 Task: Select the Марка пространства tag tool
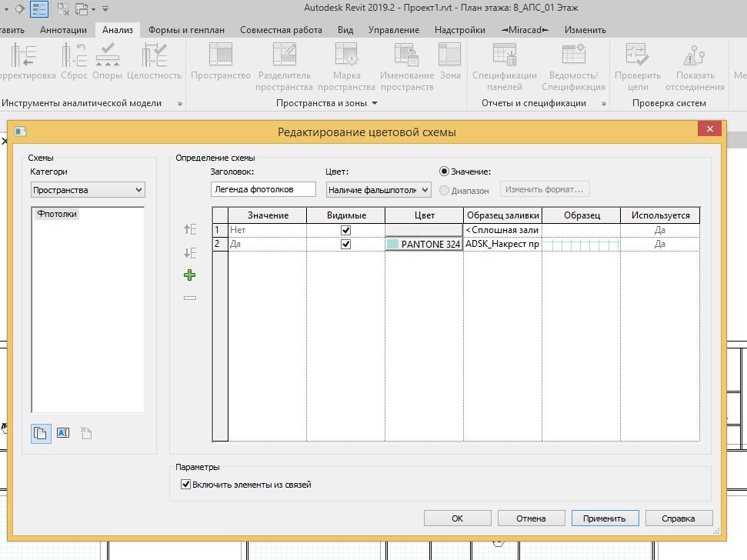click(x=346, y=55)
